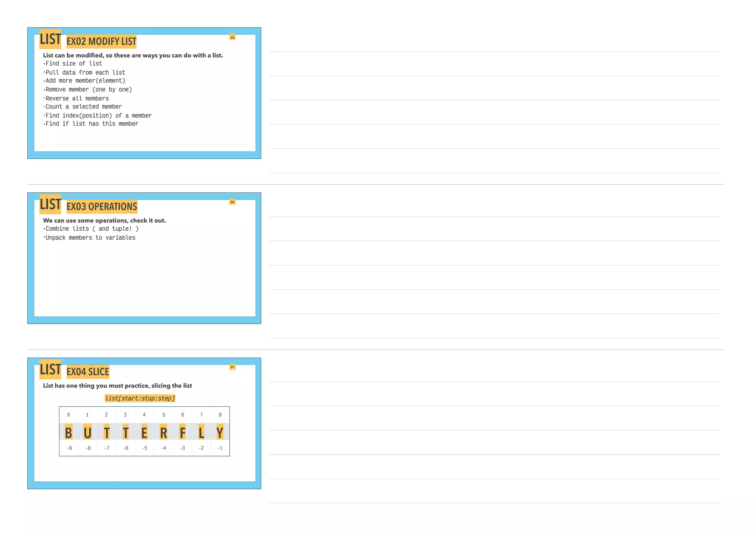The image size is (756, 534).
Task: Click 'We can use some operations' sentence
Action: [x=104, y=220]
